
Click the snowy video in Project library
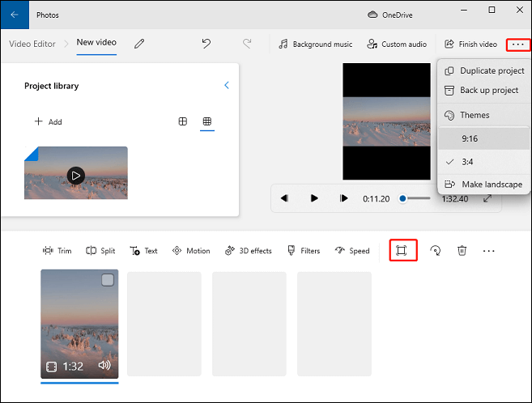coord(76,173)
